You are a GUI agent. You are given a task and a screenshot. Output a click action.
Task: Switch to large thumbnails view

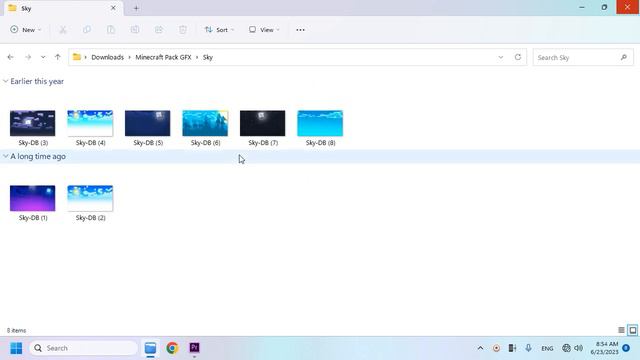633,330
